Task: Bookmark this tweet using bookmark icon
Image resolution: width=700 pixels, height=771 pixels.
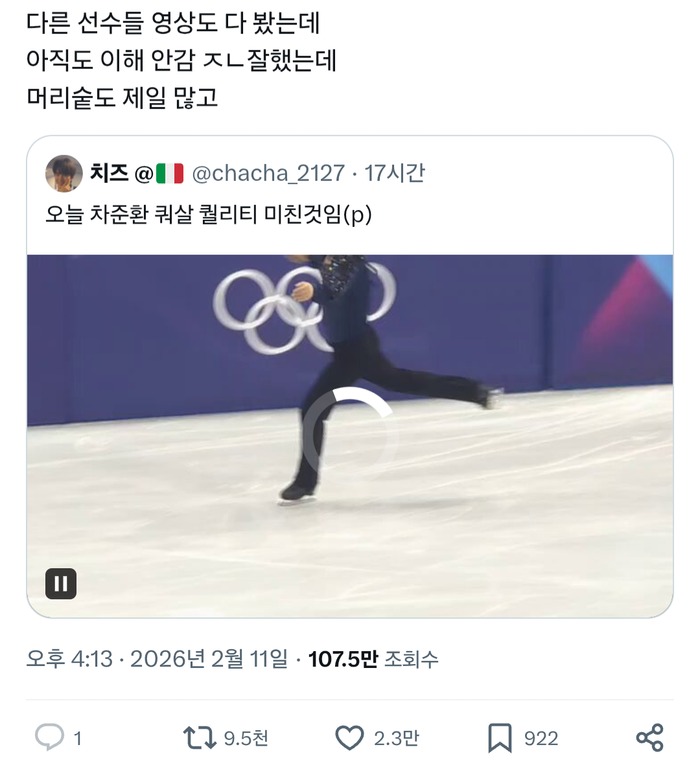Action: (x=499, y=738)
